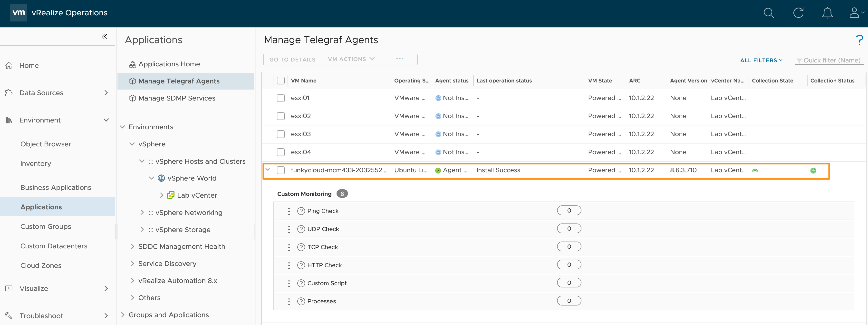Click the Data Sources puzzle icon

click(x=9, y=93)
